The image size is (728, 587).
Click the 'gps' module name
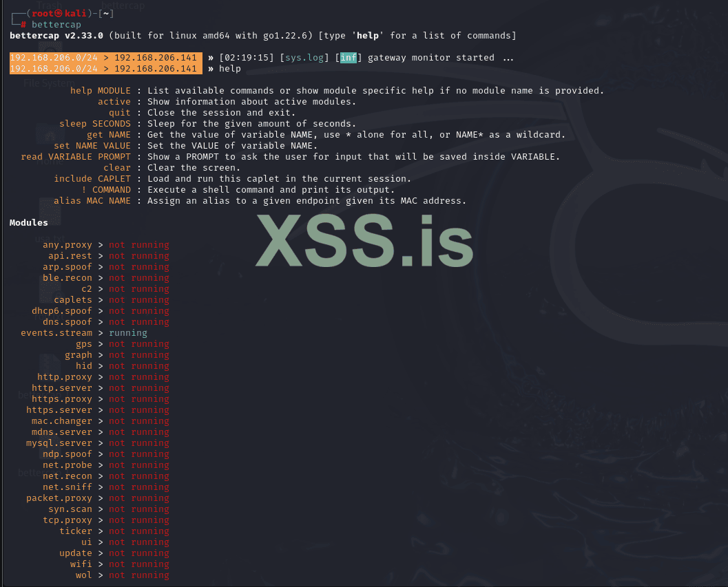point(84,344)
